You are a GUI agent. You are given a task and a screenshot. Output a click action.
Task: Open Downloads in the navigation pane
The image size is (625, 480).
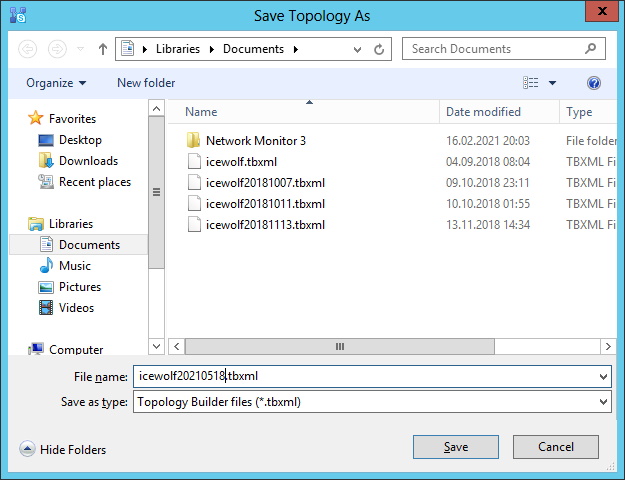[x=88, y=161]
